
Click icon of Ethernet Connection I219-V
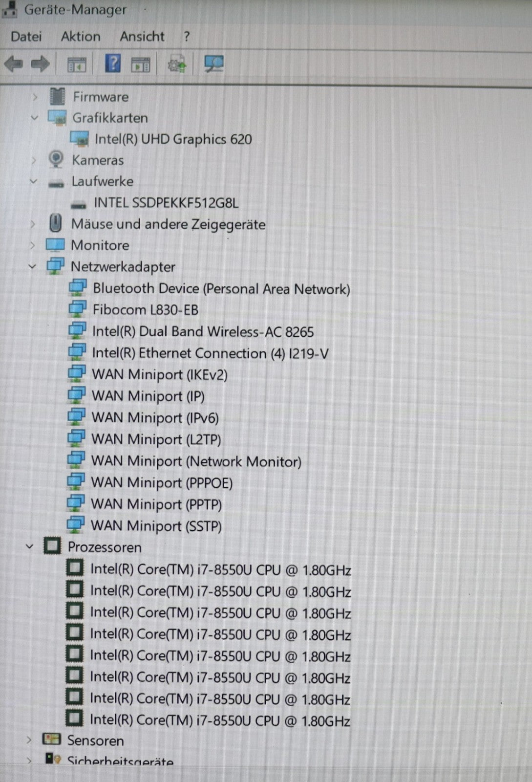[77, 352]
